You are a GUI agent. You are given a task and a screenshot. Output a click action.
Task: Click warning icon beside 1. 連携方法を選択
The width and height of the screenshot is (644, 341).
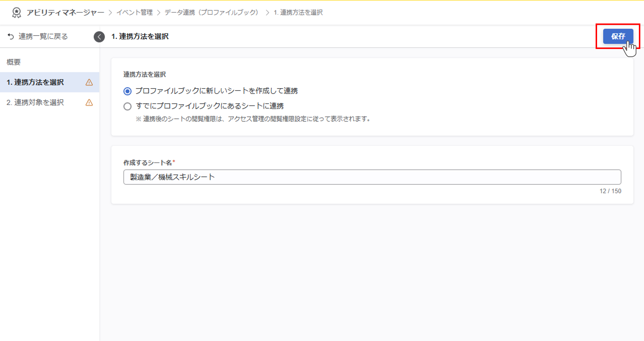89,82
